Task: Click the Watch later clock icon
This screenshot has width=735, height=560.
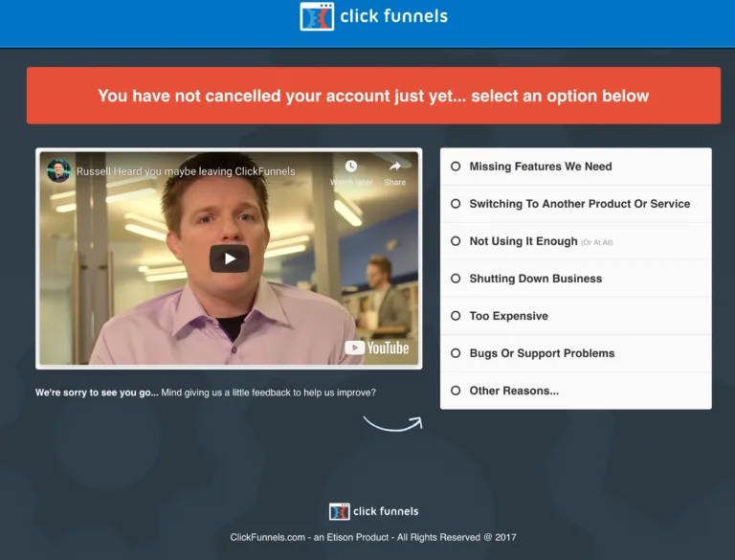Action: point(351,166)
